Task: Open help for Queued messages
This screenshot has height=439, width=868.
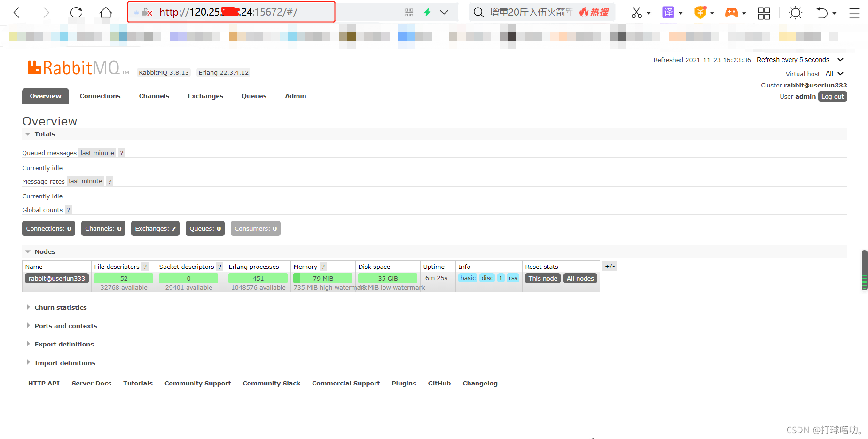Action: coord(122,153)
